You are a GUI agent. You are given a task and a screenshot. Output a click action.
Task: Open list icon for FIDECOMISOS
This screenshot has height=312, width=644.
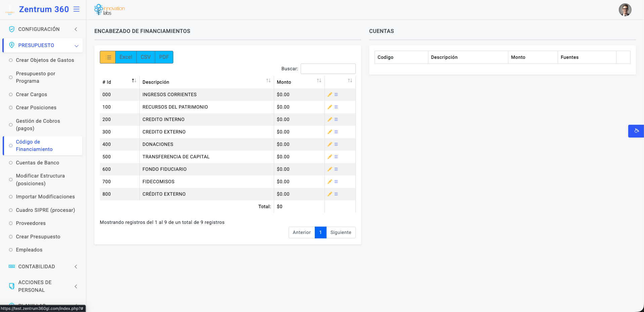point(336,182)
